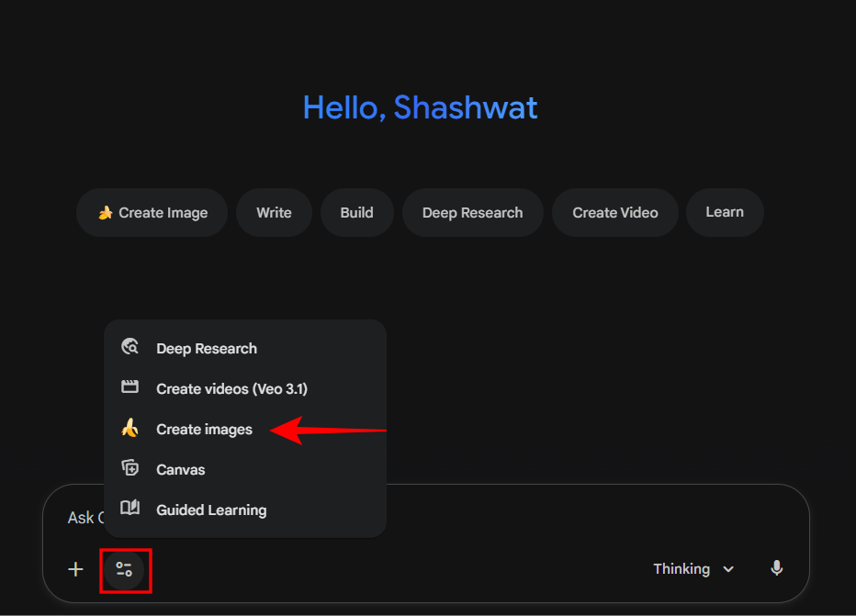This screenshot has width=856, height=616.
Task: Click the Create Video suggestion chip
Action: (615, 213)
